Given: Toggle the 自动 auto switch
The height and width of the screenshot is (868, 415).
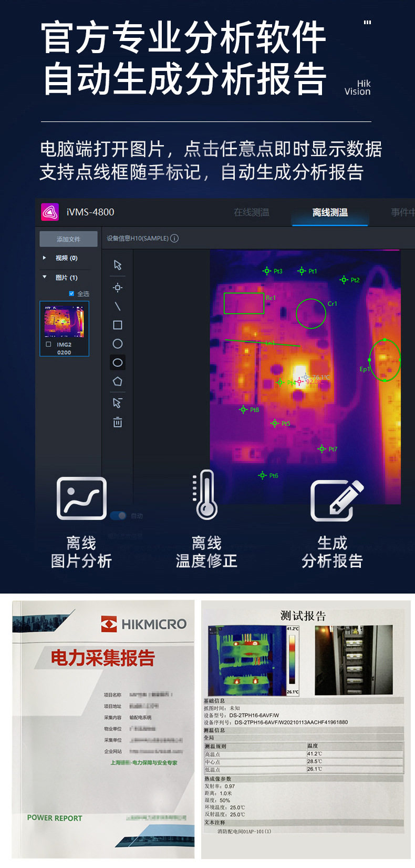Looking at the screenshot, I should pyautogui.click(x=118, y=516).
